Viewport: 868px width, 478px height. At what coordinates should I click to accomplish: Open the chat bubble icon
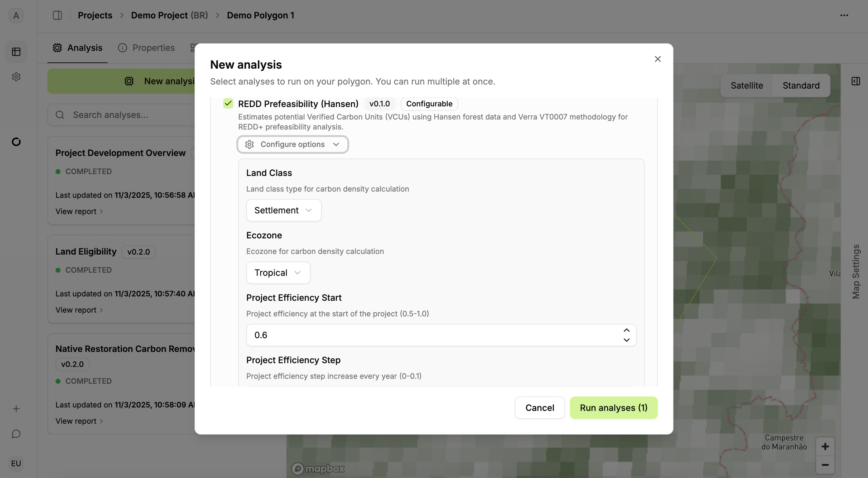[16, 434]
